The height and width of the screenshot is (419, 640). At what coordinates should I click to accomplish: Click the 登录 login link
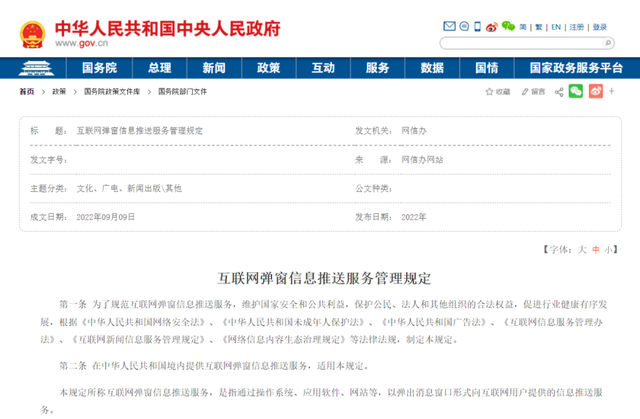coord(600,27)
